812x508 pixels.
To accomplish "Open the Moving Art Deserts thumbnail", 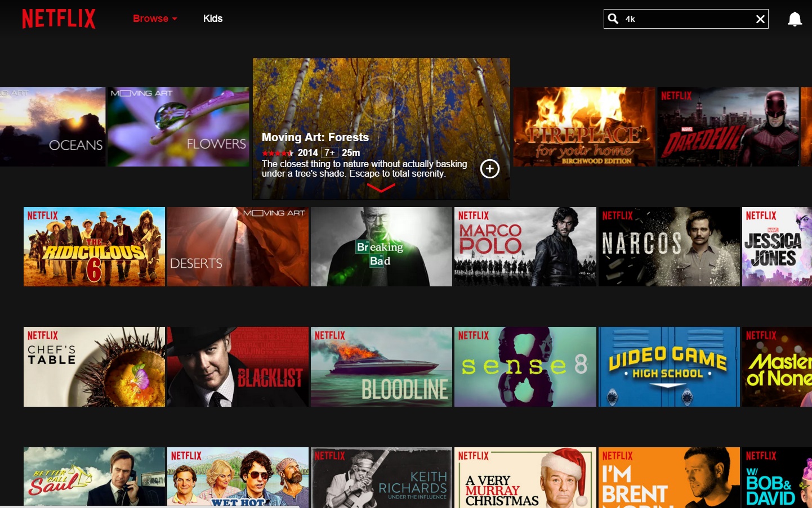I will pyautogui.click(x=238, y=246).
